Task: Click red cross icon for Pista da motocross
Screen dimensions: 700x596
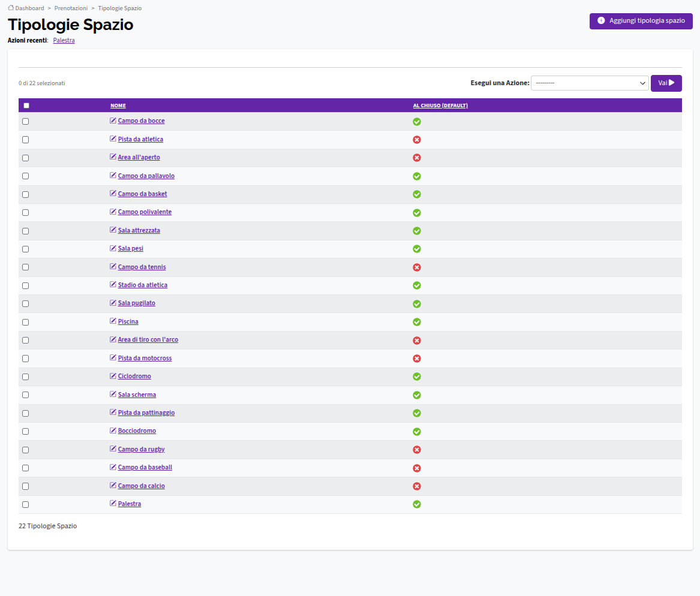Action: tap(416, 359)
